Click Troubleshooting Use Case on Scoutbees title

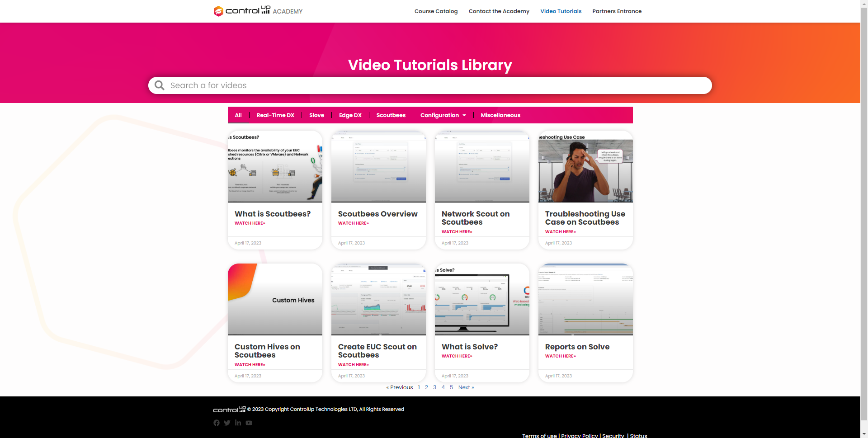(585, 218)
